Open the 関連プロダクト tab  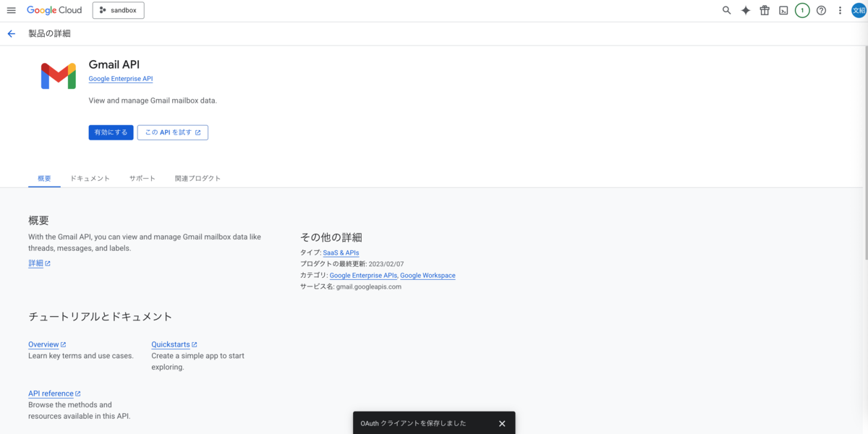(197, 178)
